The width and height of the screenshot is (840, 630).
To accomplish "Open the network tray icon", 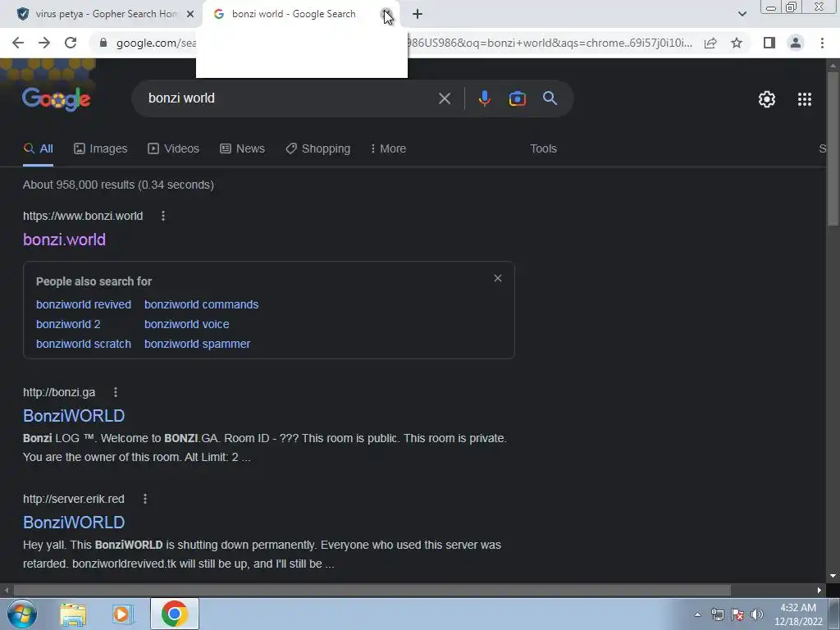I will tap(717, 614).
